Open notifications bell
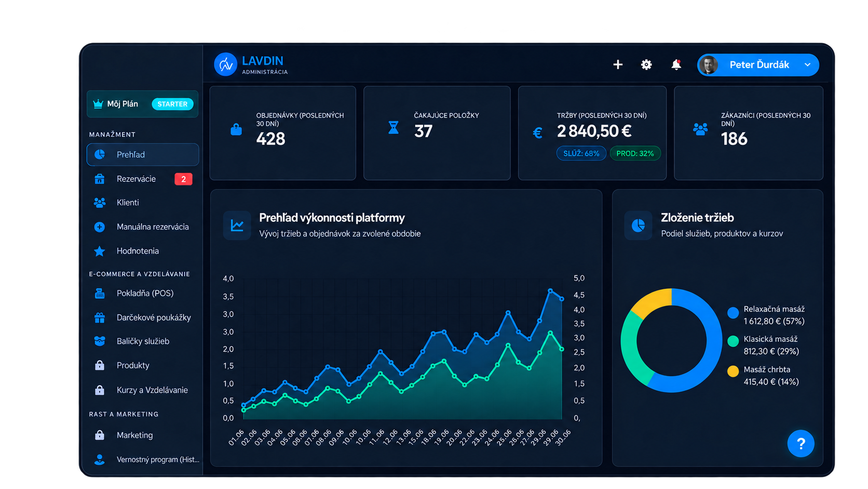868x489 pixels. click(676, 64)
